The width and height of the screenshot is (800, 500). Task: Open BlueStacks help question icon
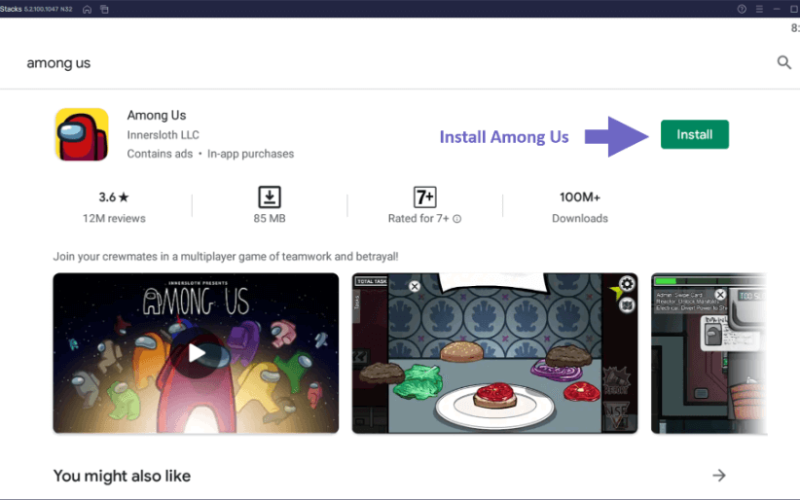click(742, 9)
